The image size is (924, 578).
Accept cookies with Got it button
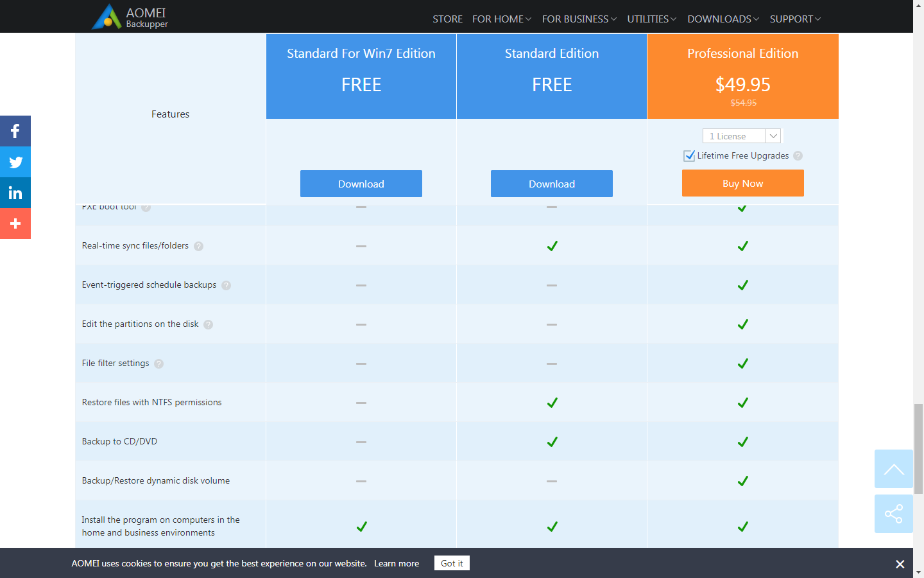pyautogui.click(x=452, y=563)
